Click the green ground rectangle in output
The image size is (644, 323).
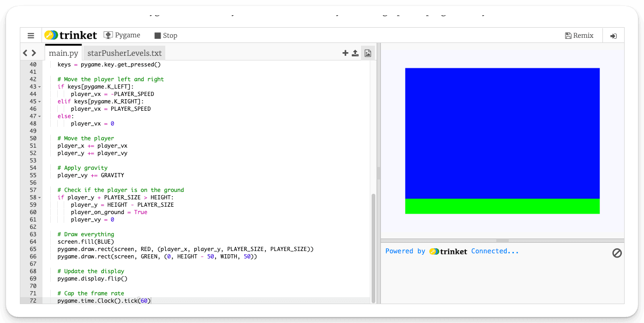pyautogui.click(x=502, y=206)
